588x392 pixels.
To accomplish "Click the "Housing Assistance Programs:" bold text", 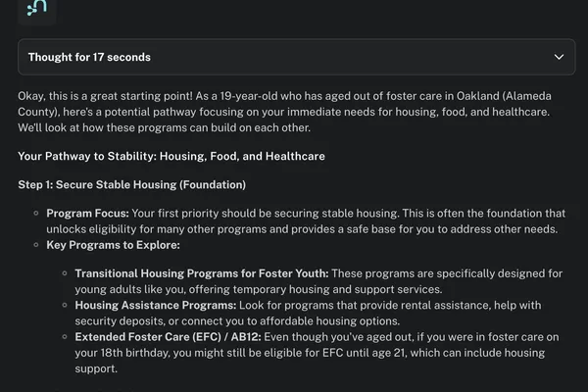I will pyautogui.click(x=156, y=305).
